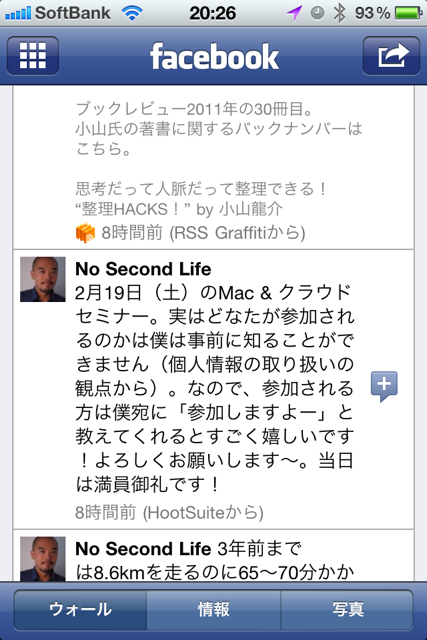Tap the Wi-Fi signal icon
The image size is (427, 640).
(132, 13)
